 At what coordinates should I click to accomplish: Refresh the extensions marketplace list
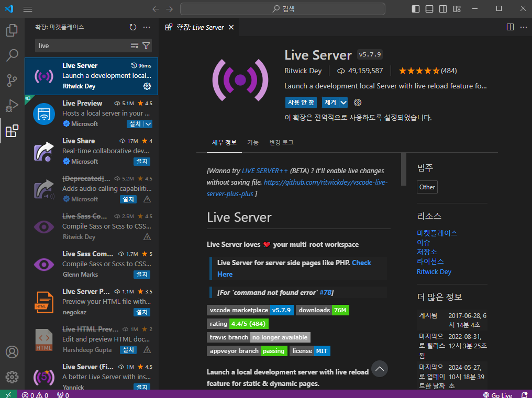point(133,27)
